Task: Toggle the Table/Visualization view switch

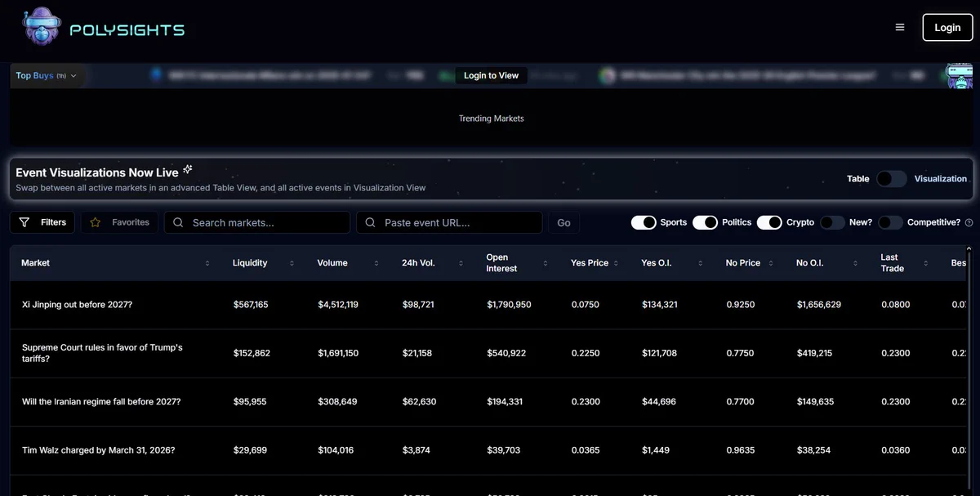Action: coord(892,178)
